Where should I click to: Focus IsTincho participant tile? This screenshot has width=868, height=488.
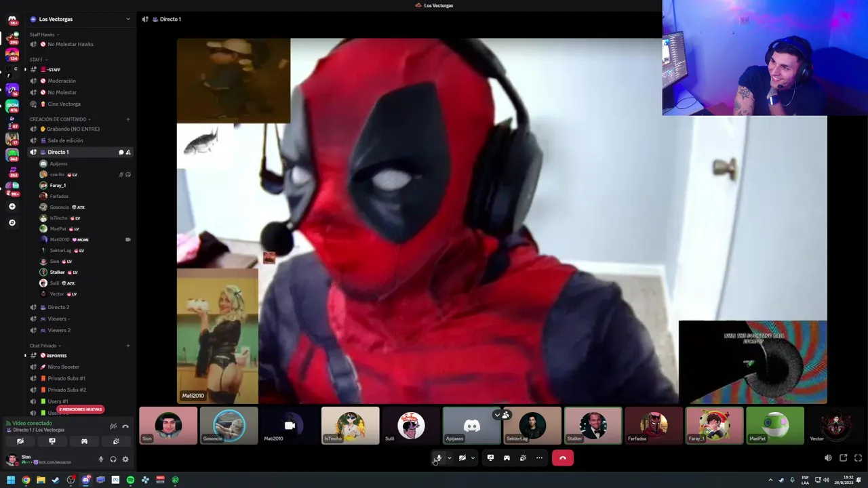[x=350, y=426]
